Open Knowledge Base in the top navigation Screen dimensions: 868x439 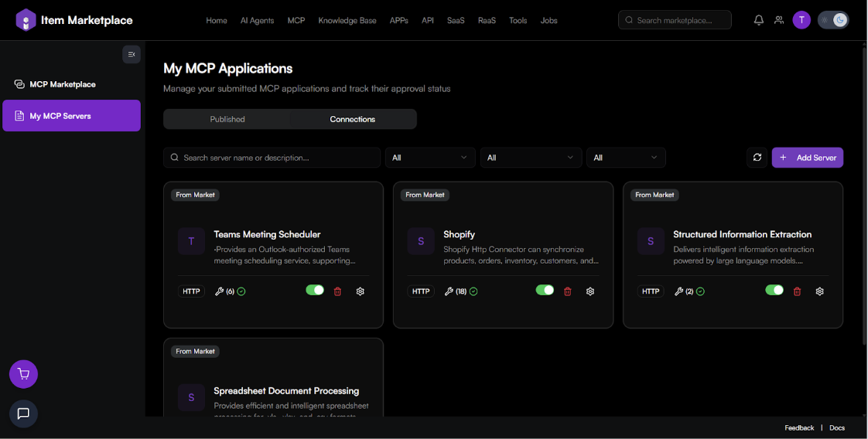(347, 21)
